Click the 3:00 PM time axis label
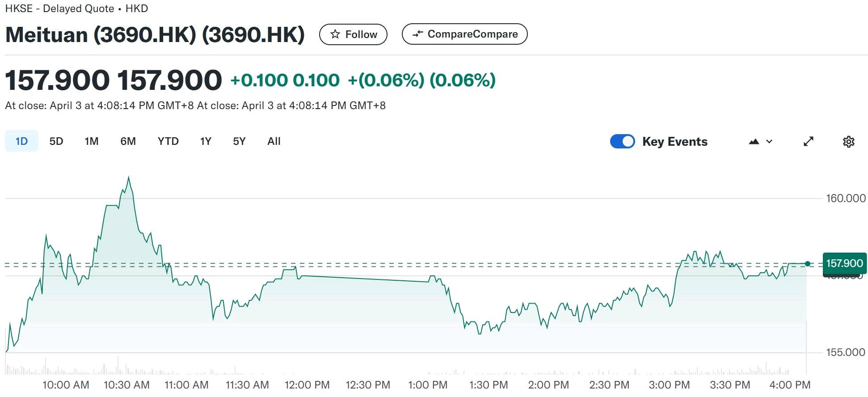This screenshot has height=397, width=868. (x=669, y=385)
